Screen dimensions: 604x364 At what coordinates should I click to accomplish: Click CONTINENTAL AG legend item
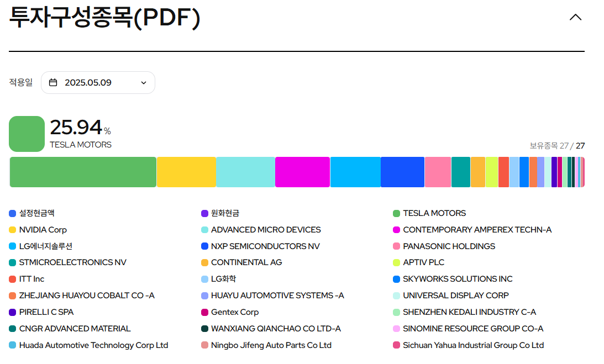click(241, 262)
